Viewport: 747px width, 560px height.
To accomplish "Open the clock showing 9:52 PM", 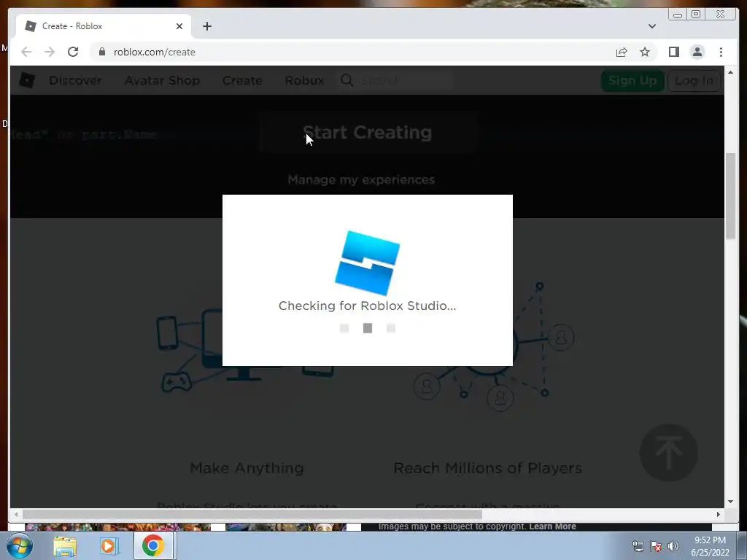I will pyautogui.click(x=710, y=546).
